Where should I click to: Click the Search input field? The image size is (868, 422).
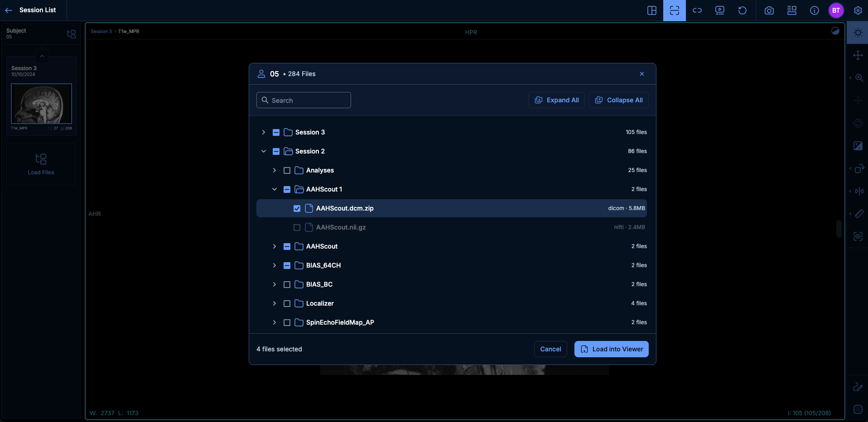click(304, 100)
